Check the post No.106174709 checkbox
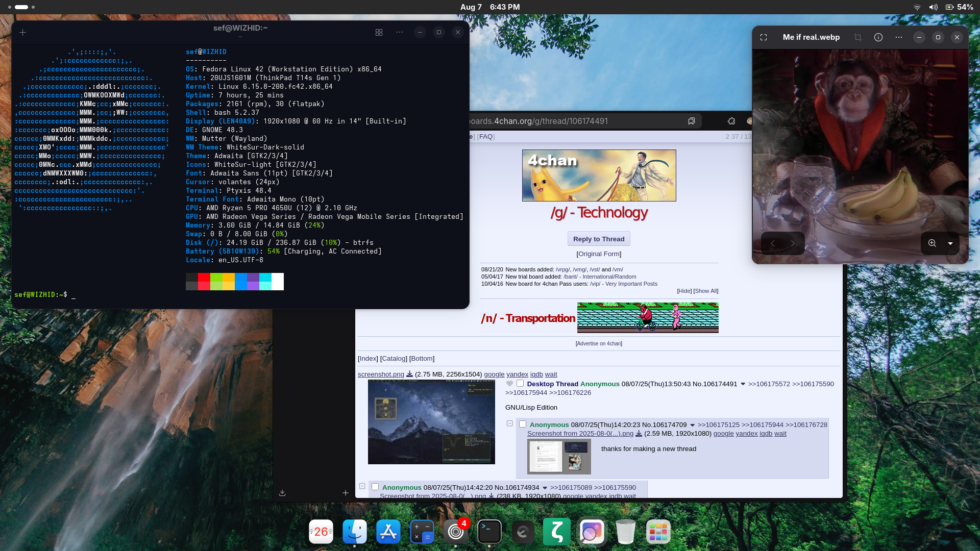 [x=523, y=424]
